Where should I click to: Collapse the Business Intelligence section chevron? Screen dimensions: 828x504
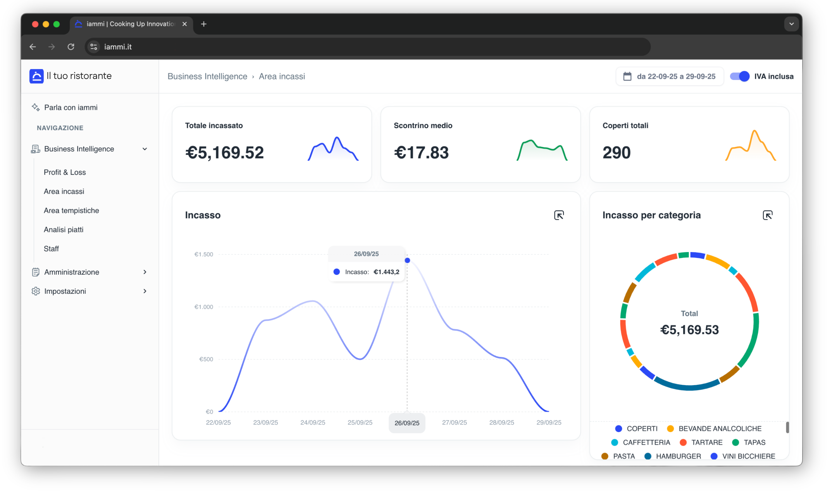(145, 149)
